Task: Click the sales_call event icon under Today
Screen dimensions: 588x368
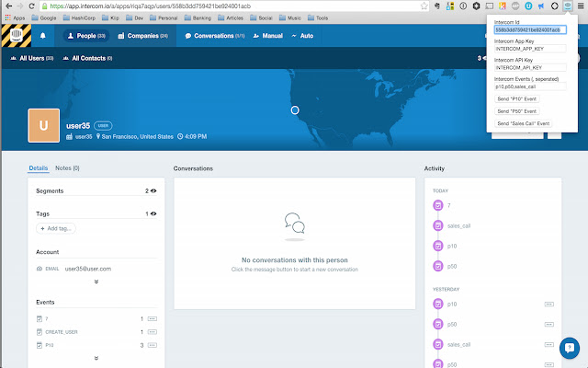Action: [x=437, y=225]
